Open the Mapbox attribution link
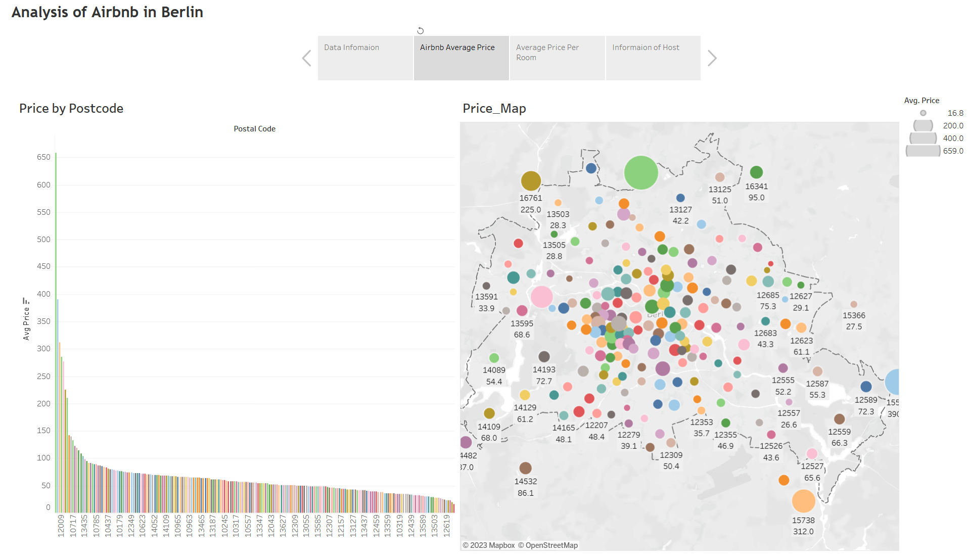 coord(492,545)
